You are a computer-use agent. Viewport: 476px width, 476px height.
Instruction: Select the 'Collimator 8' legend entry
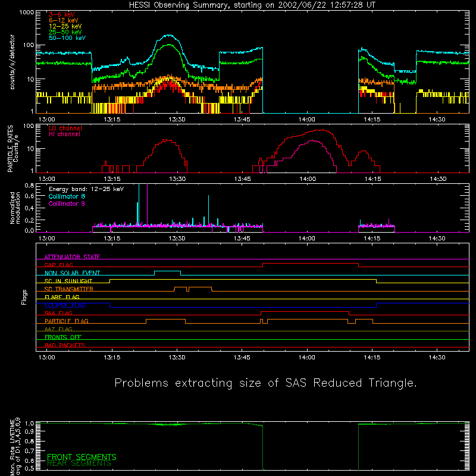pos(67,196)
